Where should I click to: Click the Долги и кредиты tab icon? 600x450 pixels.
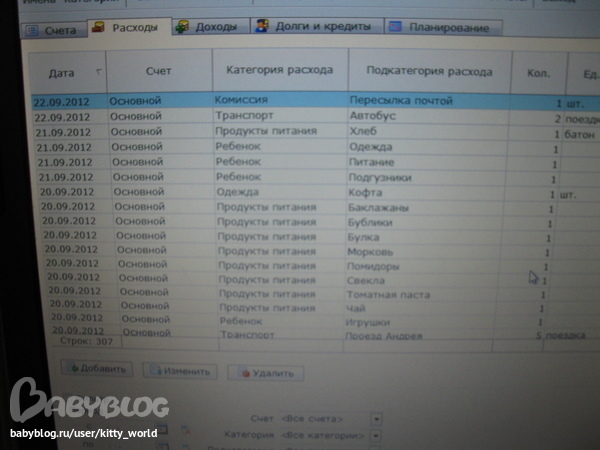tap(261, 26)
